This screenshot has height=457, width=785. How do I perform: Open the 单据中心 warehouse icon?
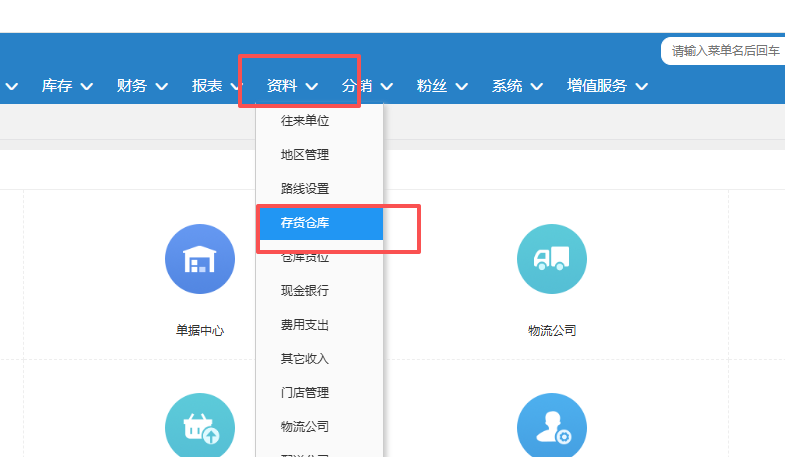200,259
